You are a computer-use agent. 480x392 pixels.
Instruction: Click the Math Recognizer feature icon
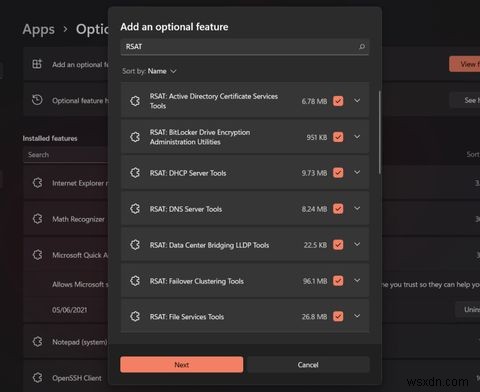tap(37, 219)
